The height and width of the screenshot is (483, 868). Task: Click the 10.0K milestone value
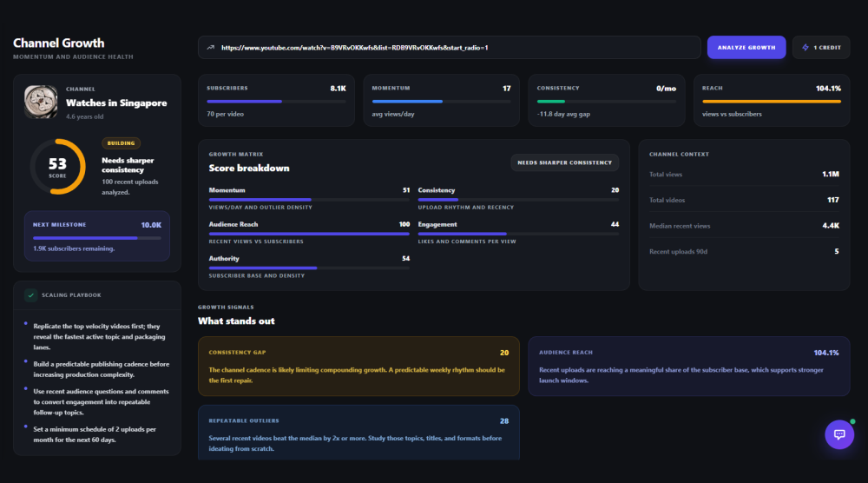[151, 225]
